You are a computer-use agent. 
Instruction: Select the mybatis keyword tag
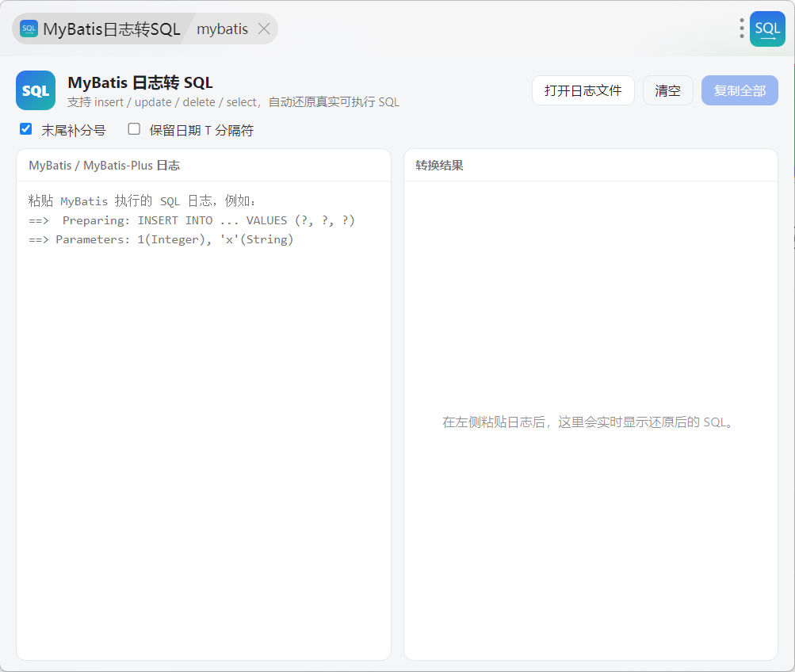point(222,29)
